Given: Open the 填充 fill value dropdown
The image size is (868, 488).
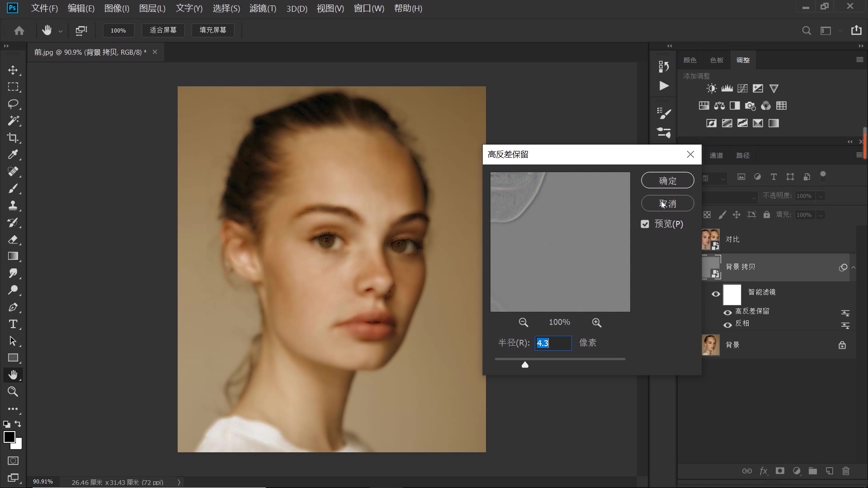Looking at the screenshot, I should [x=821, y=215].
